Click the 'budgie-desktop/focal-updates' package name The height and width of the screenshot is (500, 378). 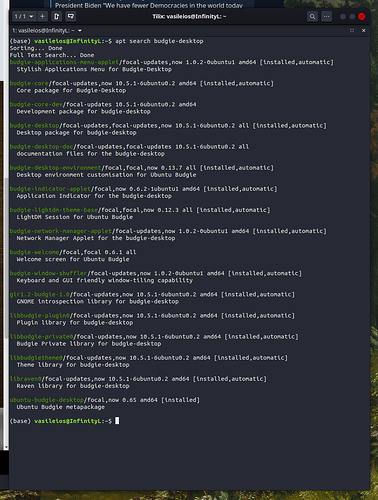click(34, 125)
